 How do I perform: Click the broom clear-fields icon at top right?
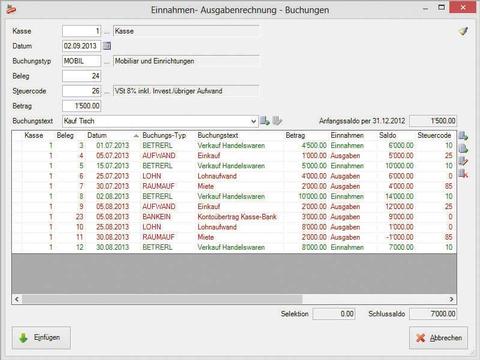pos(463,31)
